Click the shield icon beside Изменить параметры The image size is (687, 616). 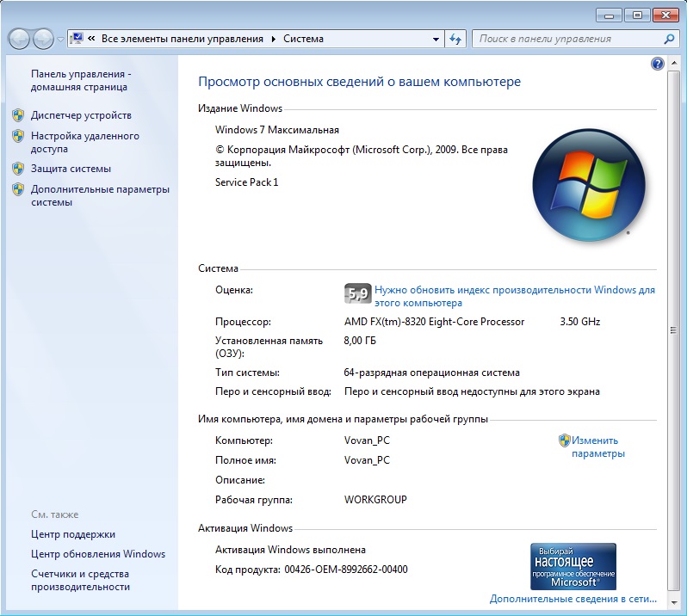564,440
